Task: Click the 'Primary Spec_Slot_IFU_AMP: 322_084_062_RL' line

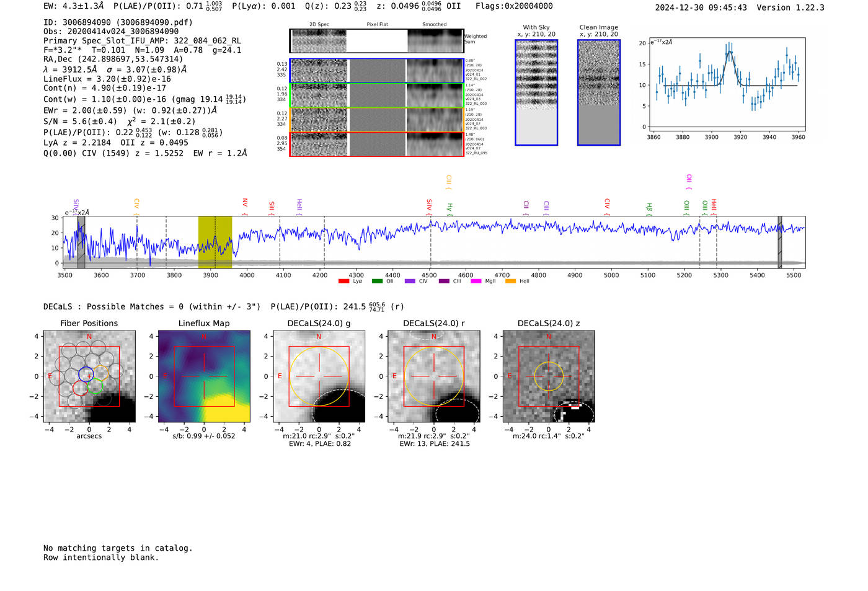Action: click(x=142, y=40)
